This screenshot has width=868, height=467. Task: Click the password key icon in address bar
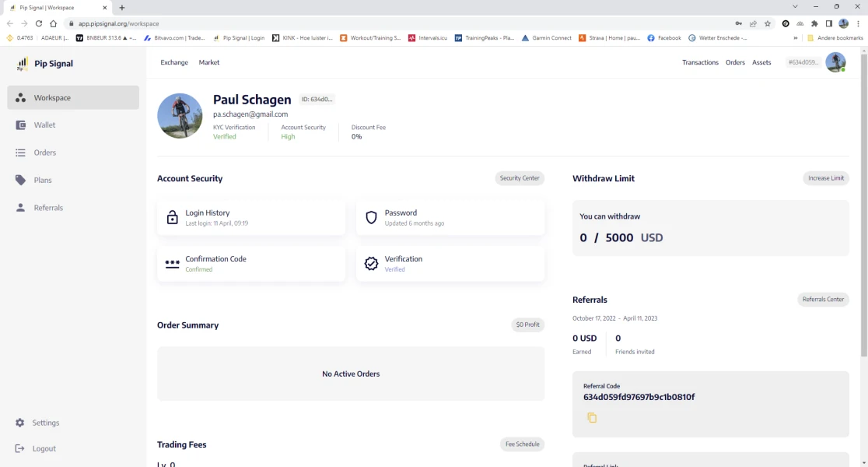click(738, 24)
